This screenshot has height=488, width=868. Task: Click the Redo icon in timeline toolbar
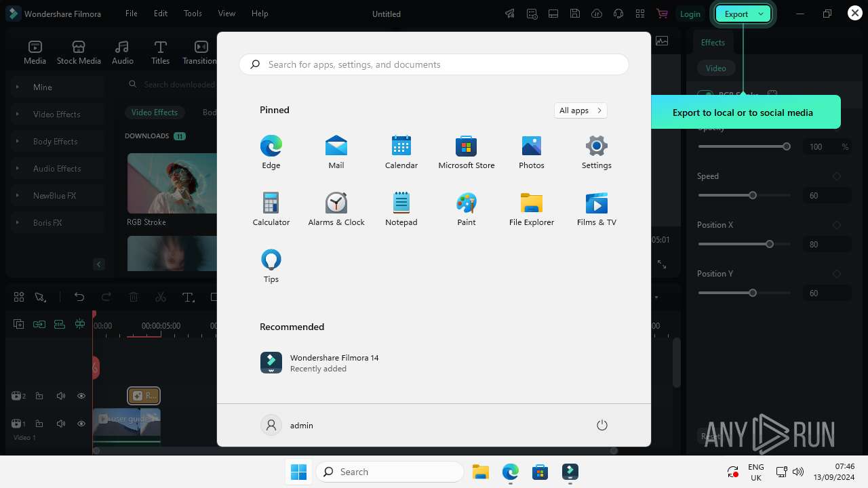click(106, 297)
